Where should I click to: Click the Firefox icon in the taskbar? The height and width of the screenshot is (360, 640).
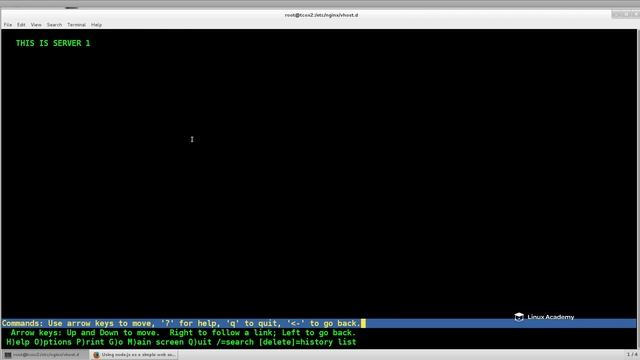click(x=96, y=355)
